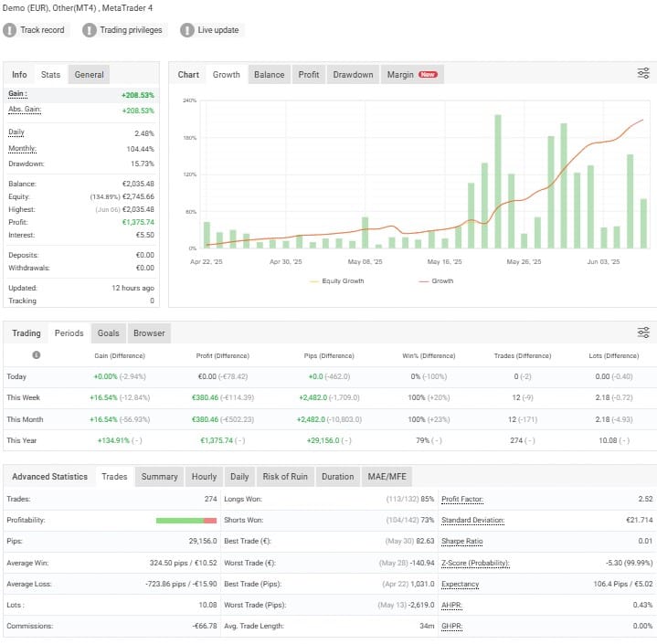
Task: Click the This Week row in Periods table
Action: pyautogui.click(x=24, y=398)
